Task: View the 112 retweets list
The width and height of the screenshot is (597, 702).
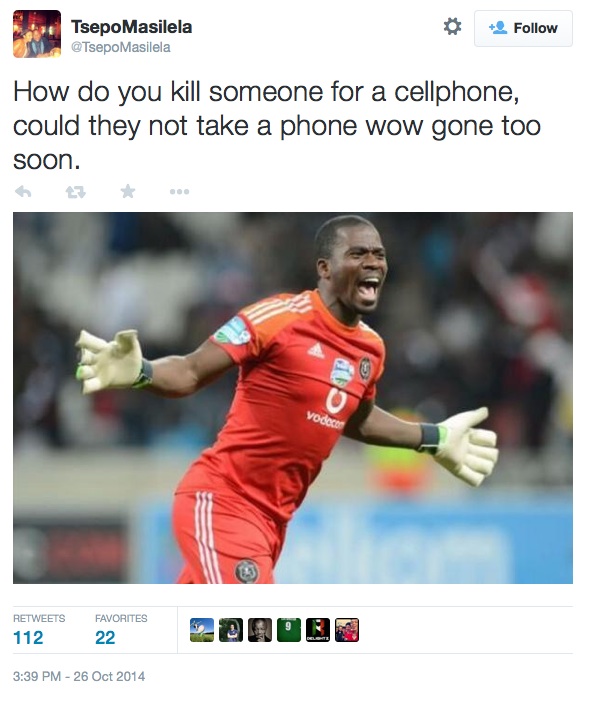Action: coord(28,638)
